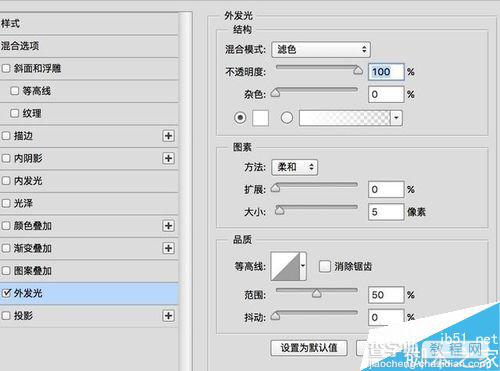The width and height of the screenshot is (500, 371).
Task: Select the solid color glow radio button
Action: pos(240,118)
